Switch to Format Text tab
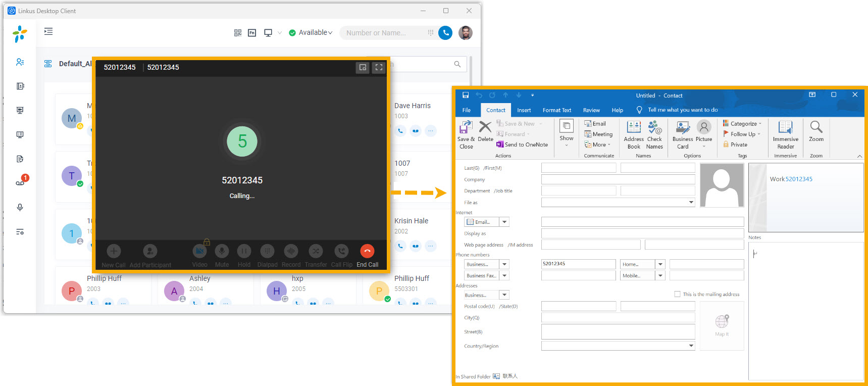Image resolution: width=868 pixels, height=386 pixels. pyautogui.click(x=557, y=110)
